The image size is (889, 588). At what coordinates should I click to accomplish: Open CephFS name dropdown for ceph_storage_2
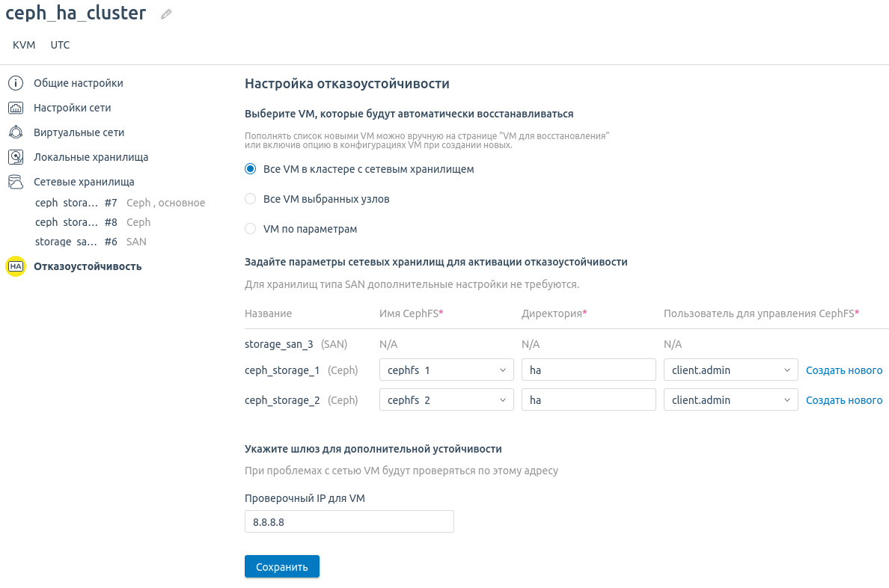click(x=446, y=400)
